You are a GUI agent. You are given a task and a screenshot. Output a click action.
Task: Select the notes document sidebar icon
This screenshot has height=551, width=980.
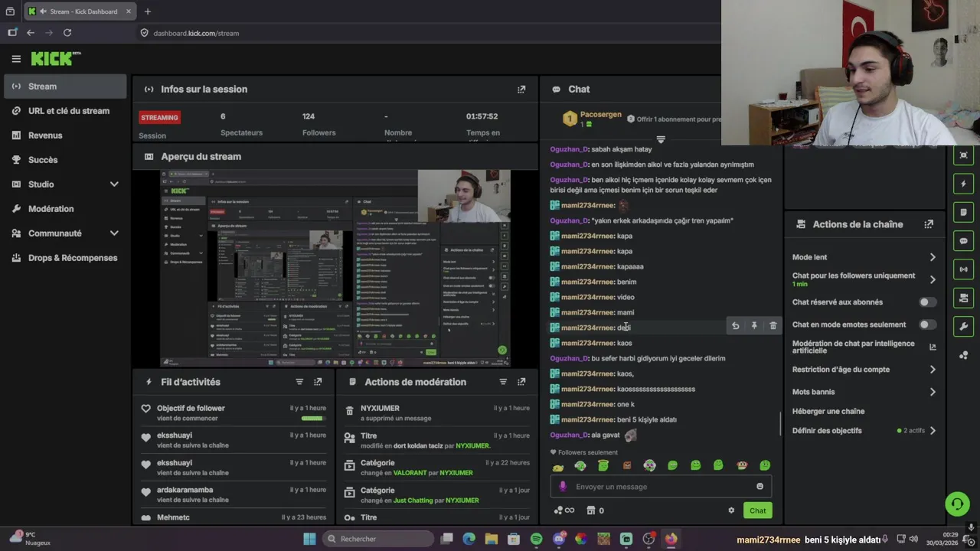(963, 213)
